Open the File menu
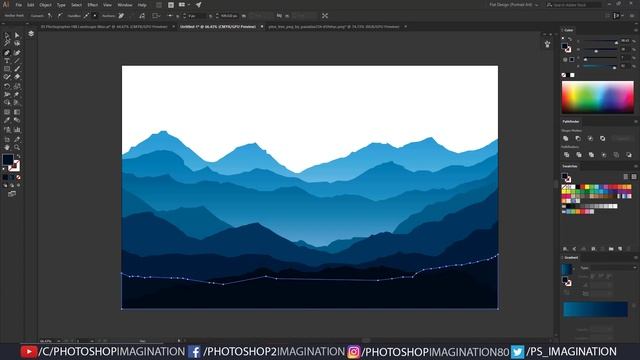 18,5
